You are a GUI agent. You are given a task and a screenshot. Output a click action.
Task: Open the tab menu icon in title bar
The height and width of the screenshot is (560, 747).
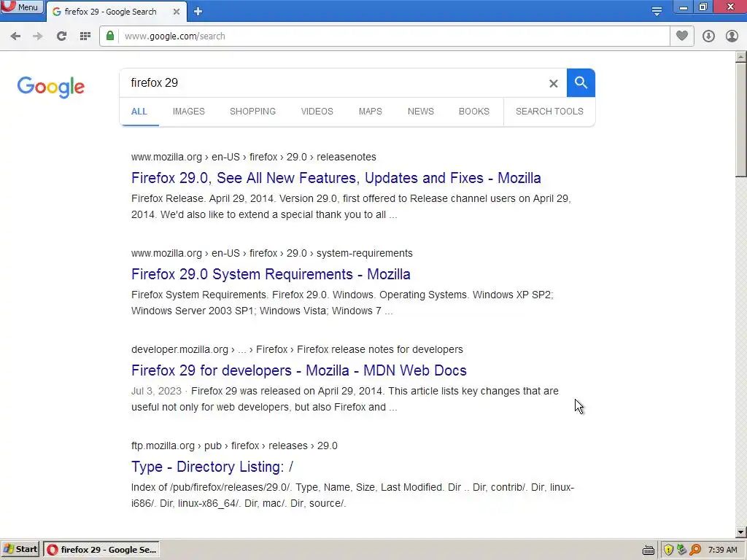pyautogui.click(x=657, y=11)
